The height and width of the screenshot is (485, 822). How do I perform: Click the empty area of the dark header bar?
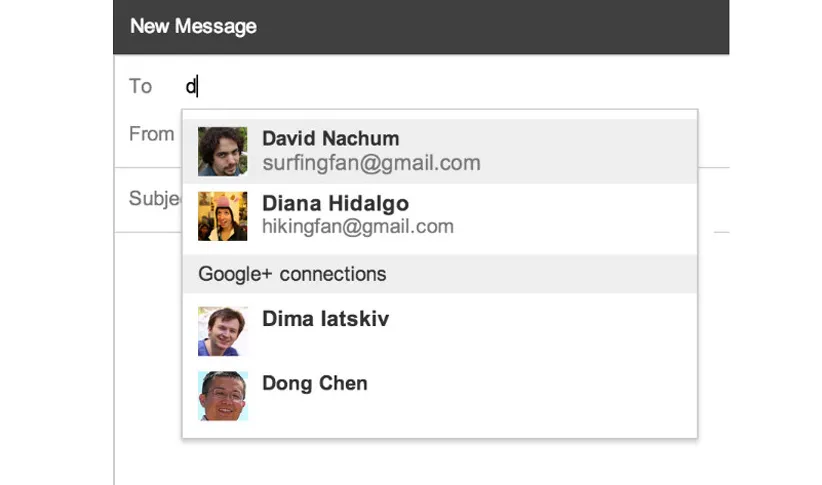tap(500, 27)
